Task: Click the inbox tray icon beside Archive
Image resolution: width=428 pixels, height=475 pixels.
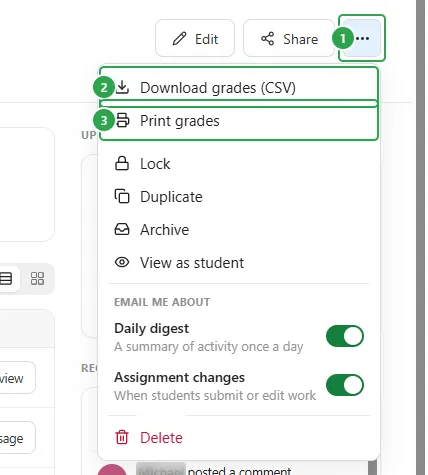Action: pos(122,229)
